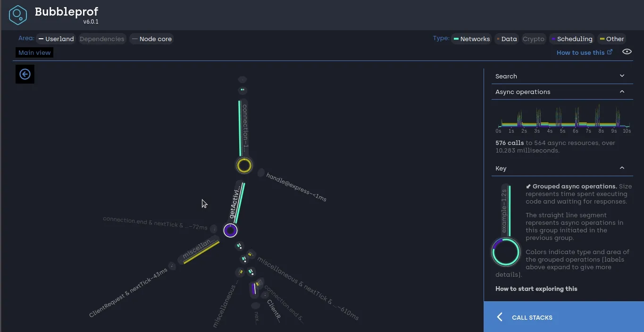Click the Bubbleprof hexagon logo
644x332 pixels.
(18, 15)
